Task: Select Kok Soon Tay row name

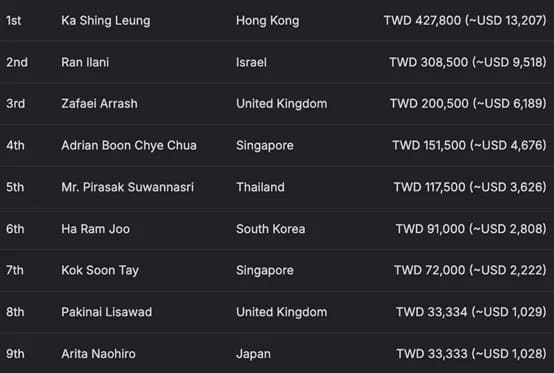Action: point(100,271)
